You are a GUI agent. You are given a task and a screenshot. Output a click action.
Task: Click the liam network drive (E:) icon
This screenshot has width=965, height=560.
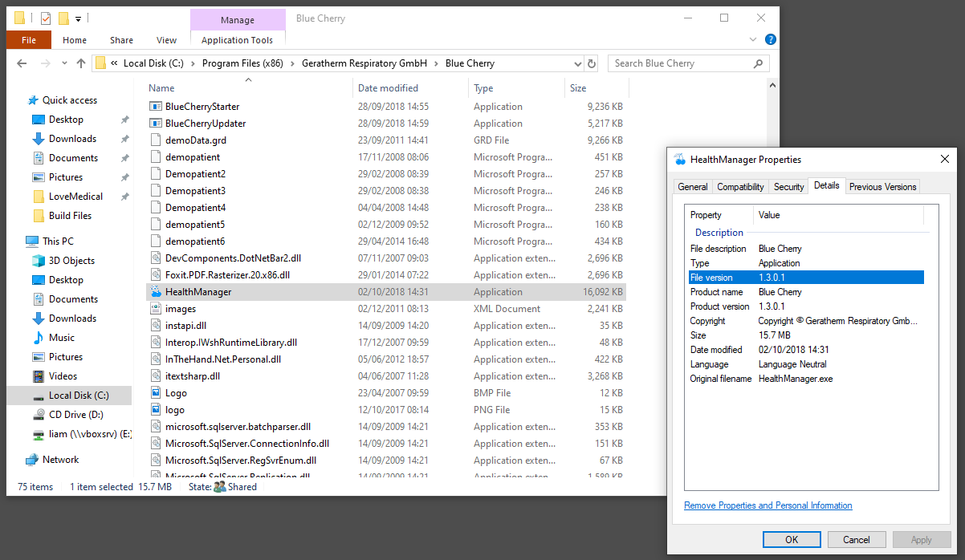click(x=38, y=434)
